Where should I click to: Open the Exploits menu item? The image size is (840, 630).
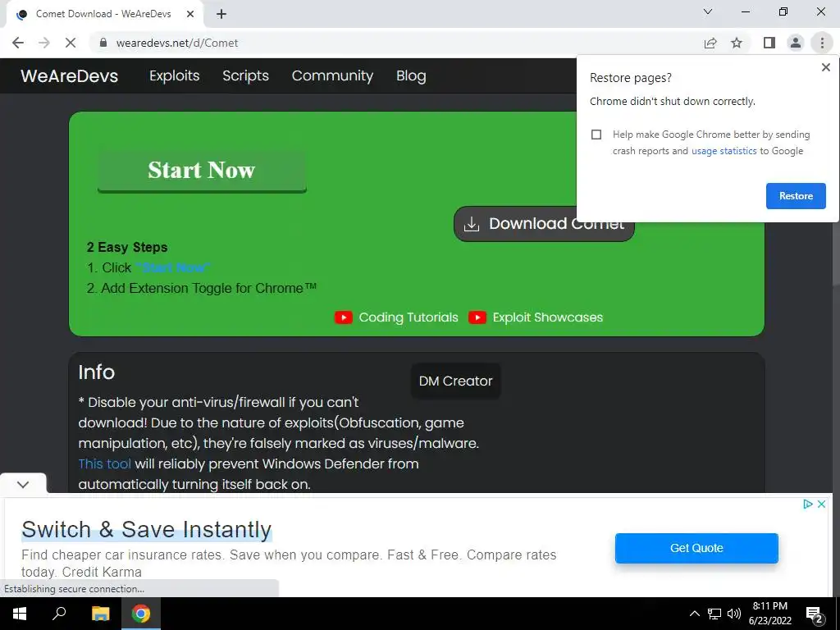(x=174, y=76)
